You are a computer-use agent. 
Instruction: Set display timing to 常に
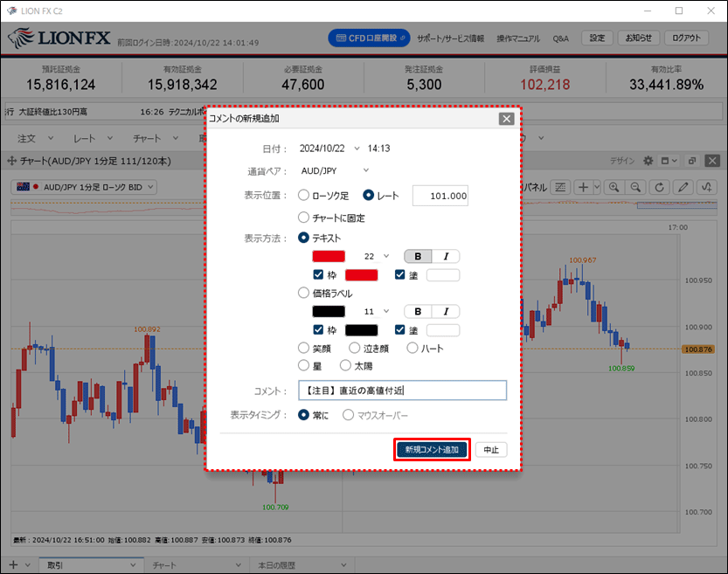pyautogui.click(x=303, y=415)
